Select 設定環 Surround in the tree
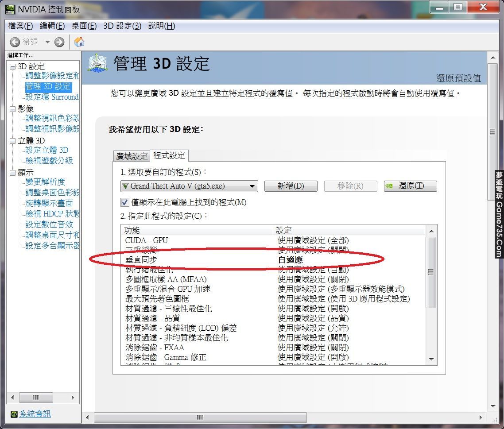 (x=52, y=97)
